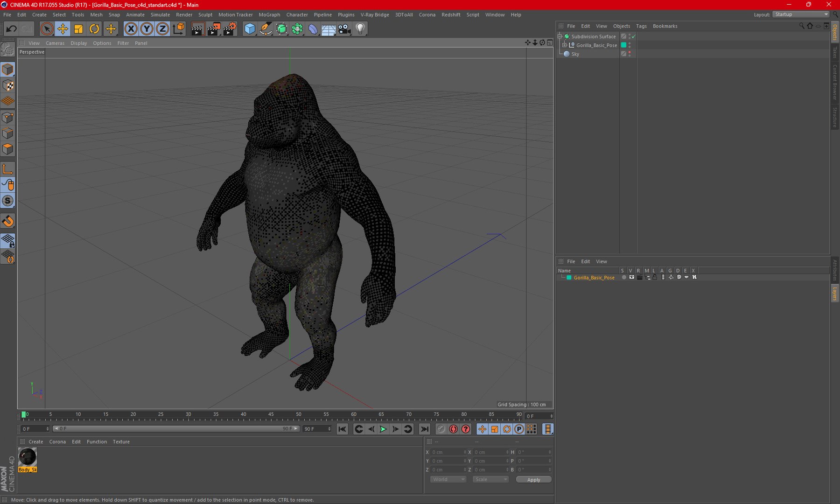
Task: Add a Cube primitive object
Action: [250, 29]
